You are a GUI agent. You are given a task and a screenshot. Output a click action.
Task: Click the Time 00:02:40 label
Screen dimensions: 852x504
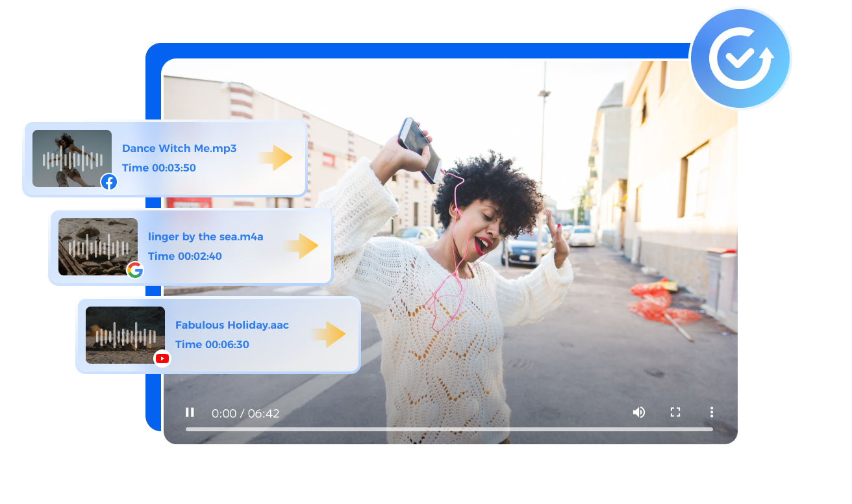point(185,256)
